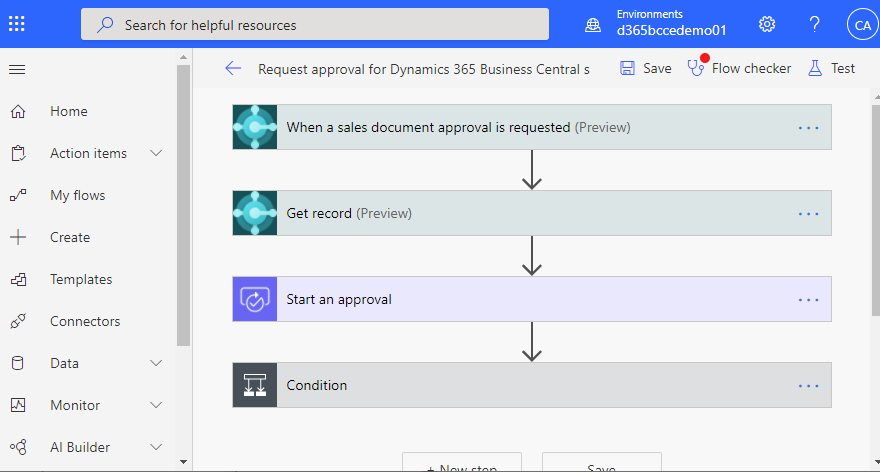
Task: Expand the AI Builder section chevron
Action: (x=156, y=447)
